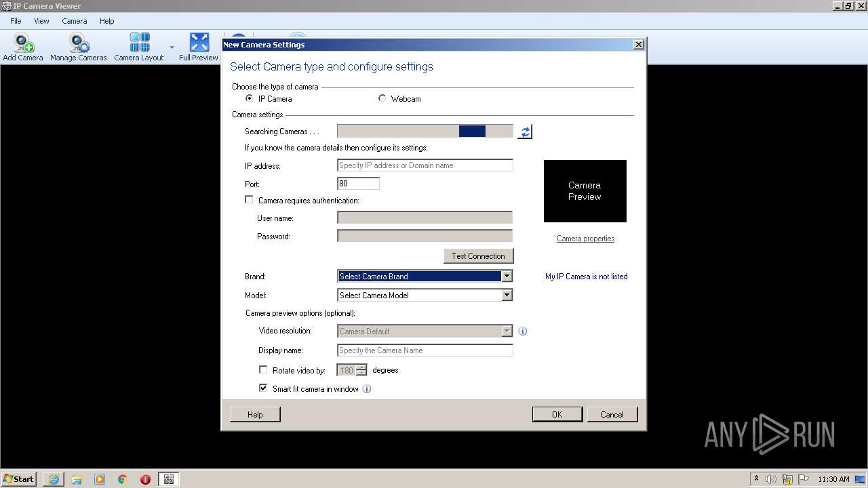Open Manage Cameras from the toolbar
The height and width of the screenshot is (488, 868).
pos(79,47)
